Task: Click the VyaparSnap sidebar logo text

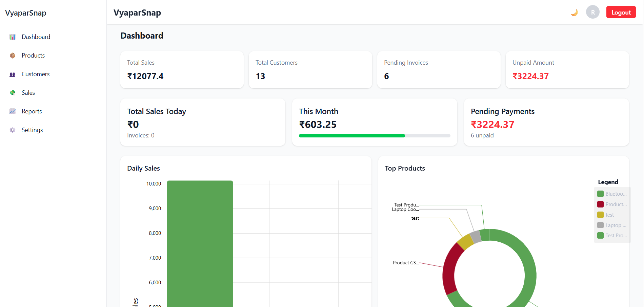Action: pyautogui.click(x=26, y=13)
